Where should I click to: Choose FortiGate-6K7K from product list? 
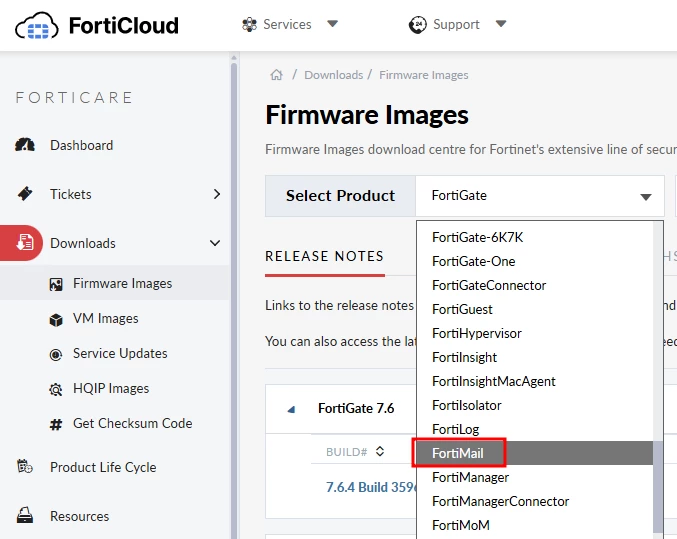(535, 237)
